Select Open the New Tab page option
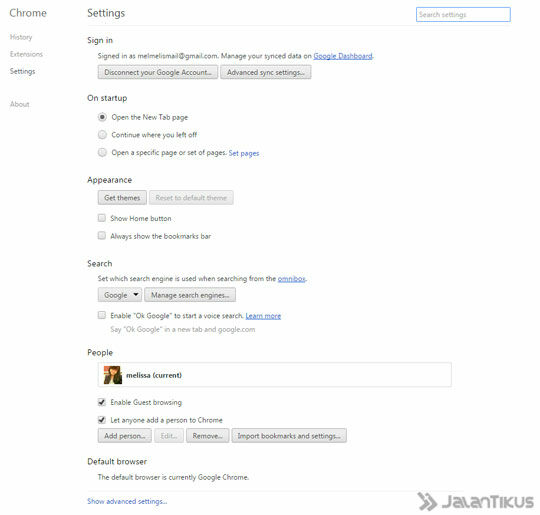 [102, 117]
